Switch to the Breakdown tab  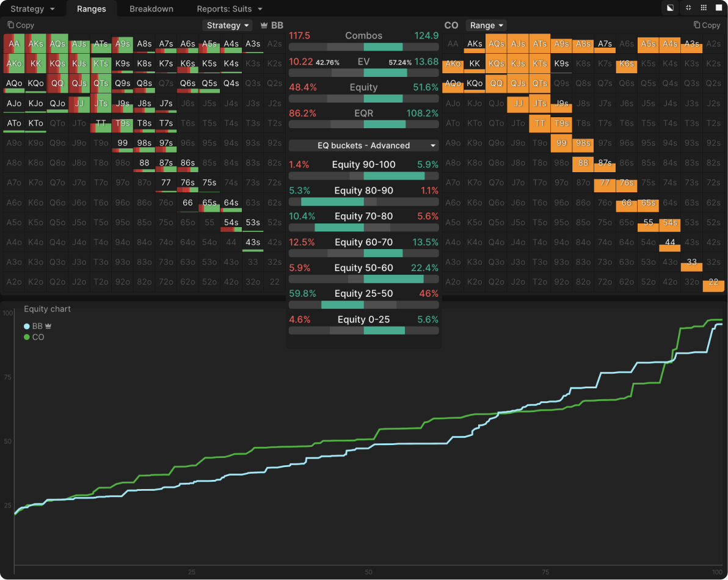click(151, 9)
